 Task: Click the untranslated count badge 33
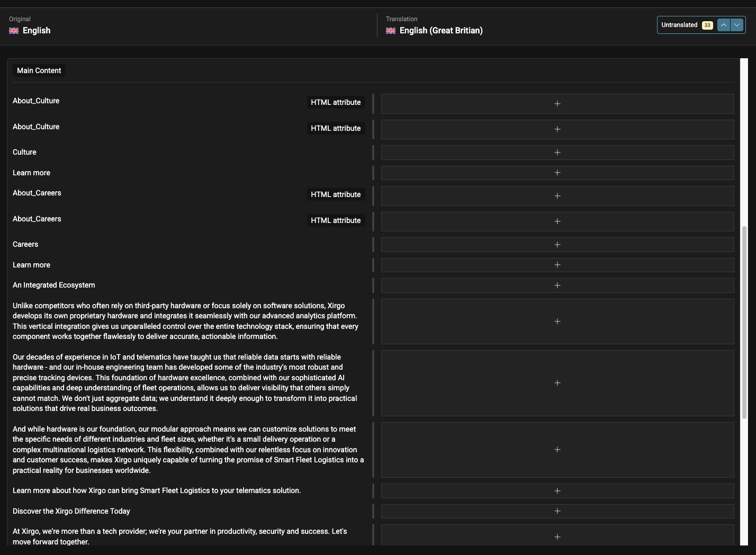(x=707, y=25)
